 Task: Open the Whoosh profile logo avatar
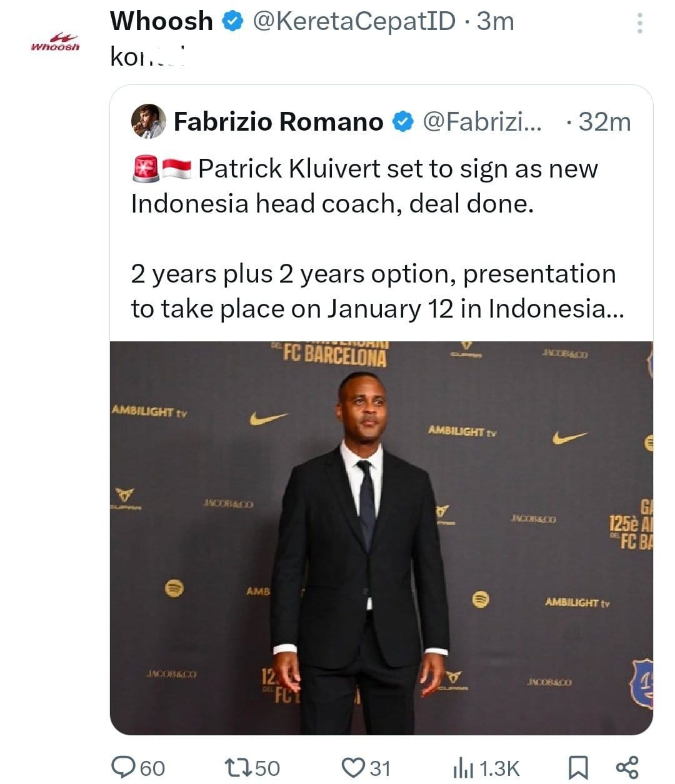56,43
